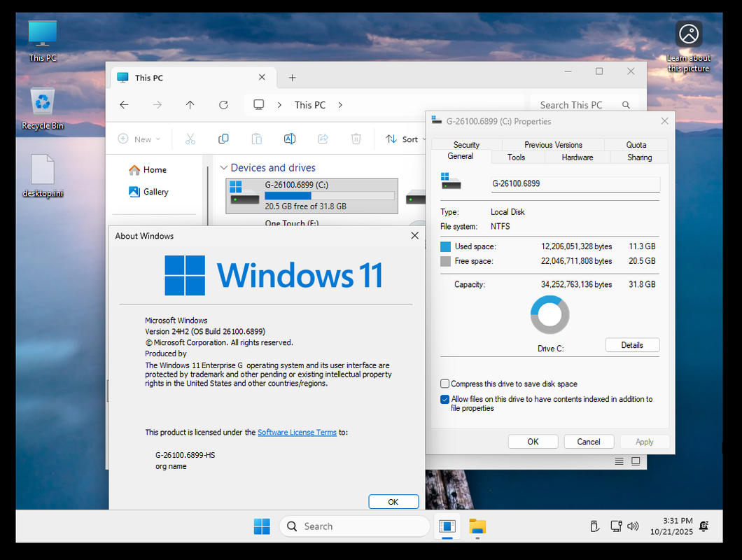742x560 pixels.
Task: Switch to the Sharing tab
Action: (x=639, y=157)
